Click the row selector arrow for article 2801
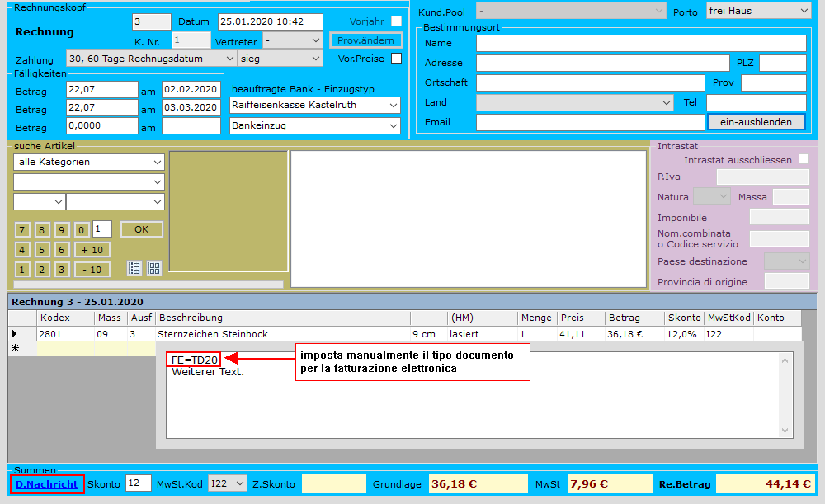 click(14, 334)
